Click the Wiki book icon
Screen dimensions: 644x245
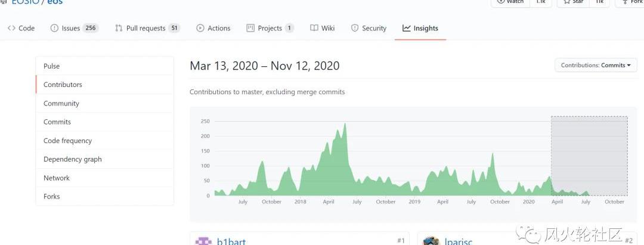[314, 28]
